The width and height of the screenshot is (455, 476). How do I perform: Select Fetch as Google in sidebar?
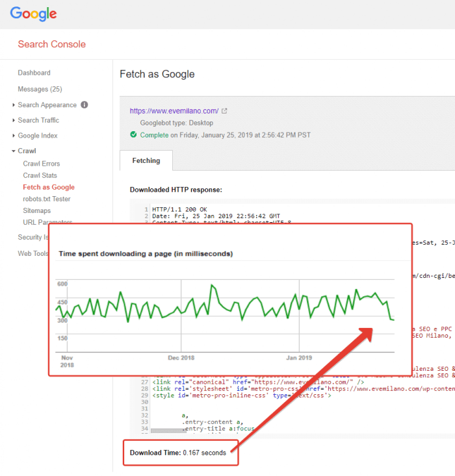coord(49,187)
